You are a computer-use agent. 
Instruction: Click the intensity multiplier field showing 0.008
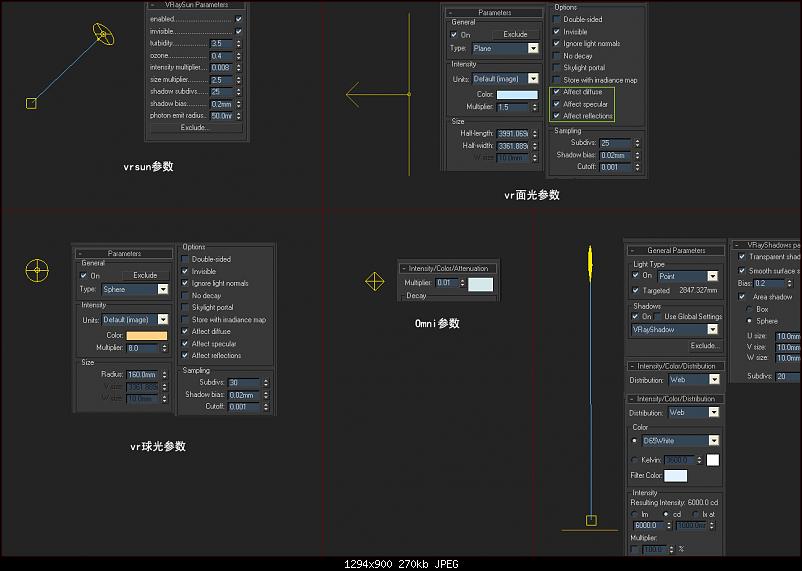click(222, 68)
